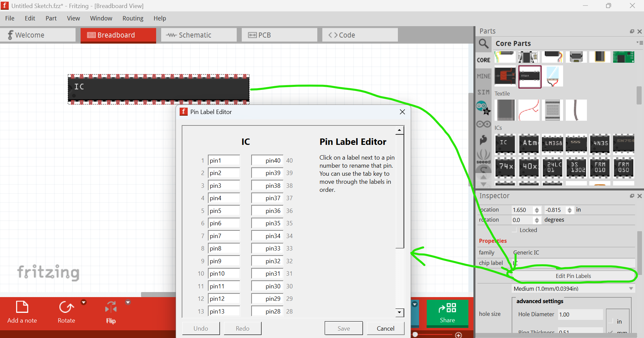Click the zoom in plus icon
The image size is (644, 338).
click(458, 335)
